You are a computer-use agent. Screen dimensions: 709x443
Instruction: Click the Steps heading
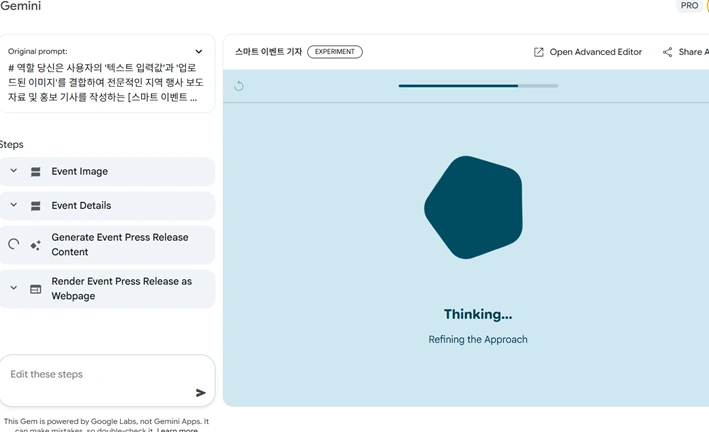[x=12, y=145]
